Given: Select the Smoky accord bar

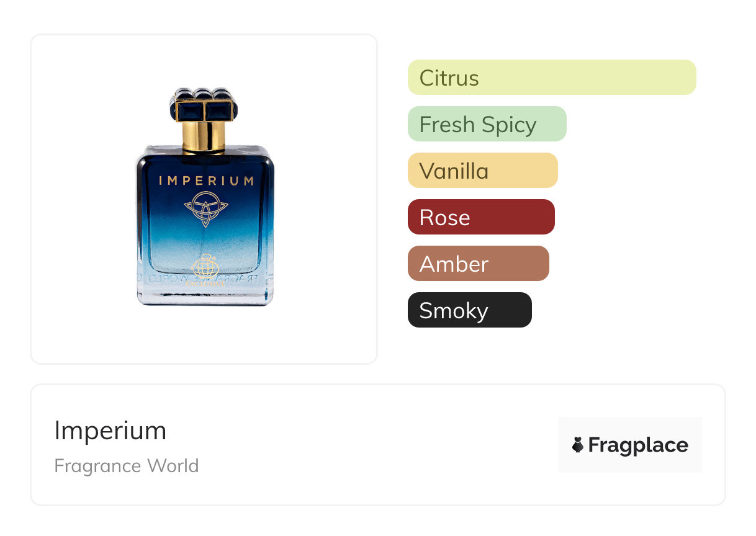Looking at the screenshot, I should [x=470, y=310].
